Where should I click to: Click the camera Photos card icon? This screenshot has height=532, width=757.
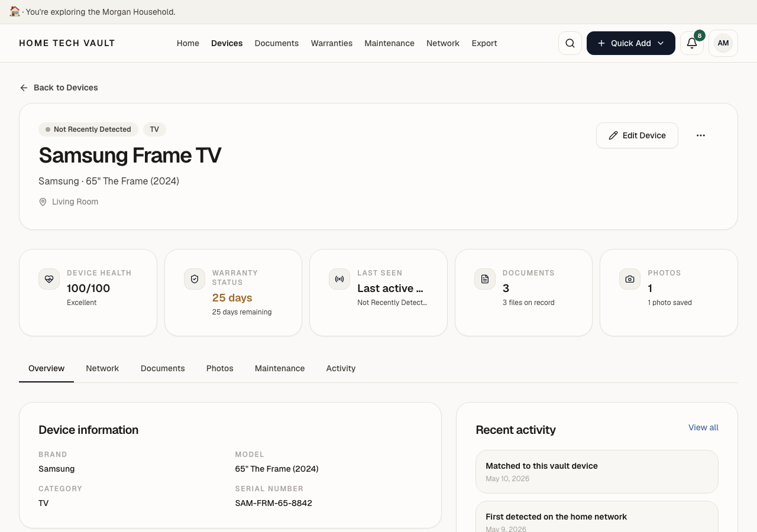(x=630, y=279)
